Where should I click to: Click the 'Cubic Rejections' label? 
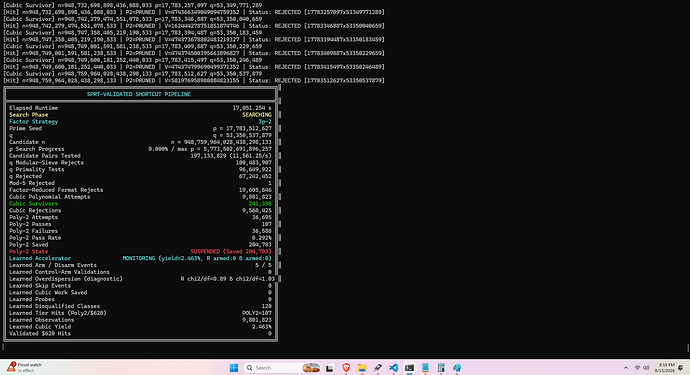coord(35,210)
